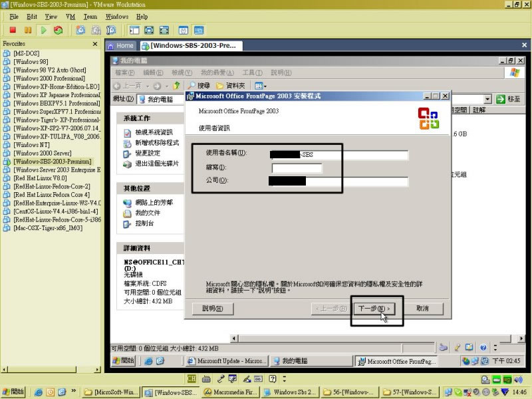Click host volume speaker tray icon
This screenshot has width=532, height=399.
[x=518, y=380]
